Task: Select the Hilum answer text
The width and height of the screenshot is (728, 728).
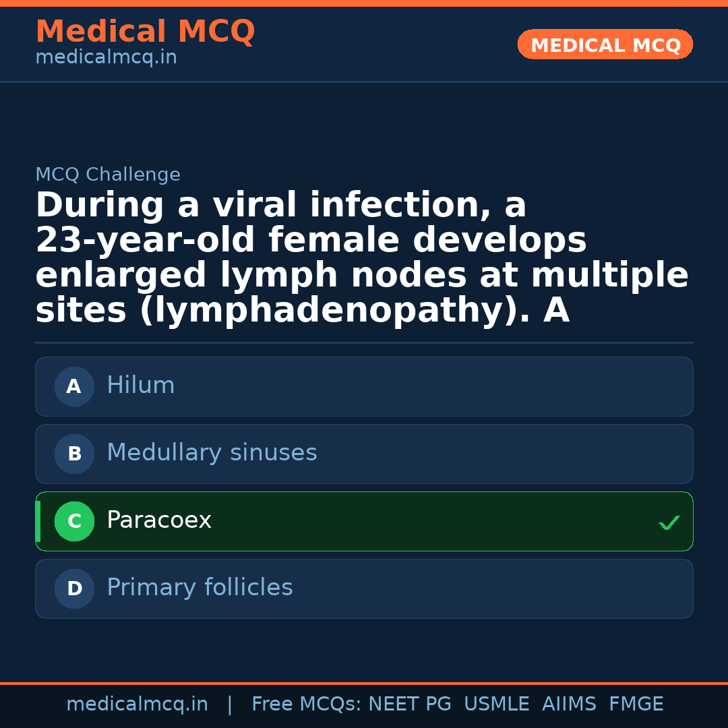Action: pos(140,386)
